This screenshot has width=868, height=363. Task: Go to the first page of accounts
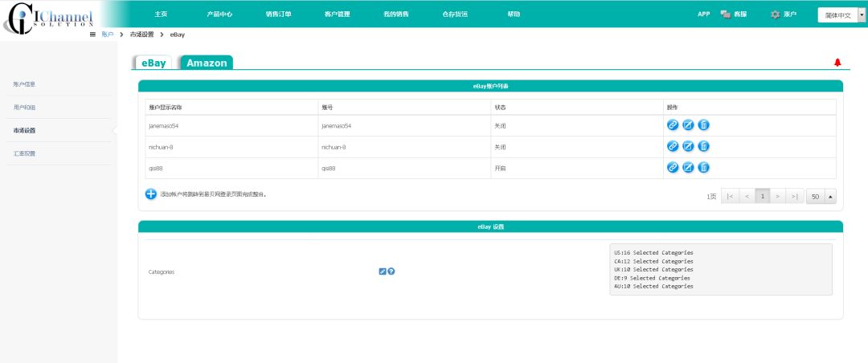click(730, 197)
